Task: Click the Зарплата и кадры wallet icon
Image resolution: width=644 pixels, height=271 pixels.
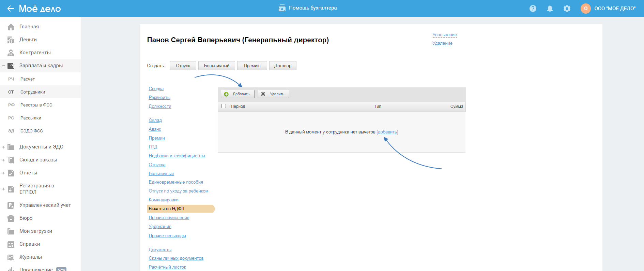Action: click(11, 66)
